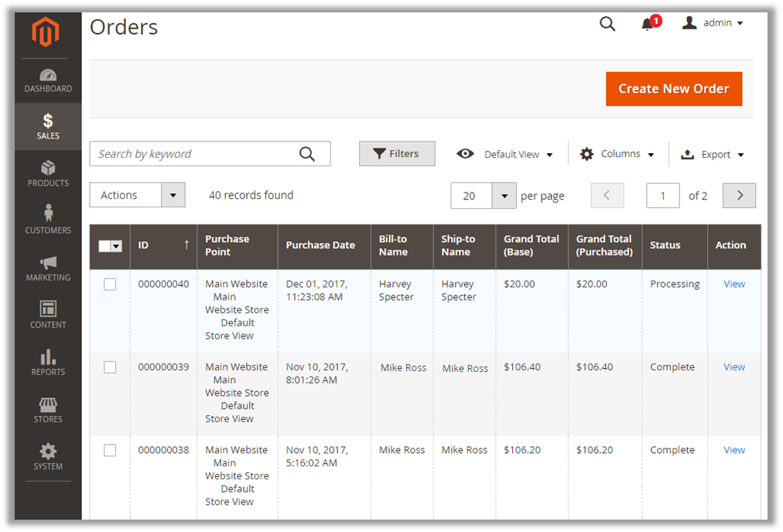Select checkbox for order 000000040

click(110, 285)
